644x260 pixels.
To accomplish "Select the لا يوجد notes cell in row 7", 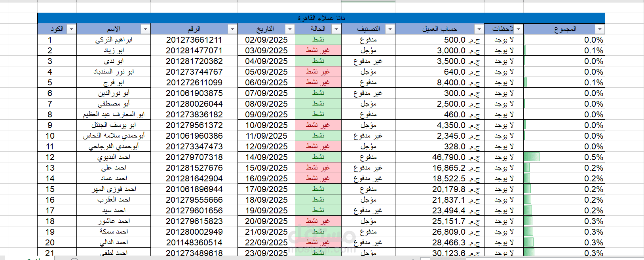I will point(504,104).
